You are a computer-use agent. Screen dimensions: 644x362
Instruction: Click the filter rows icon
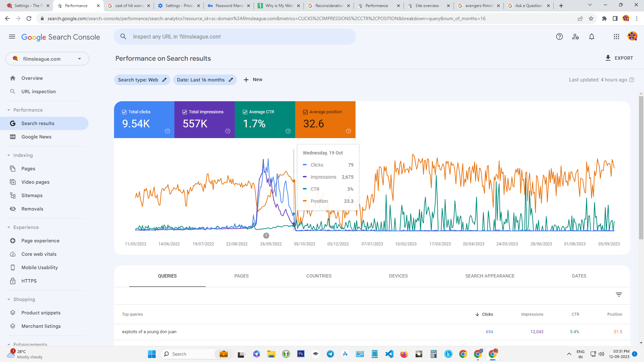(x=619, y=295)
